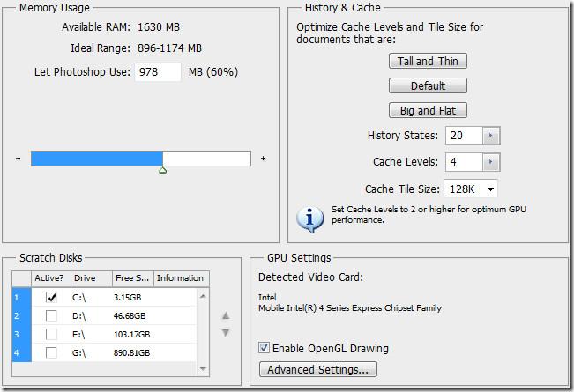The image size is (574, 392).
Task: Click the Information column header
Action: click(182, 278)
